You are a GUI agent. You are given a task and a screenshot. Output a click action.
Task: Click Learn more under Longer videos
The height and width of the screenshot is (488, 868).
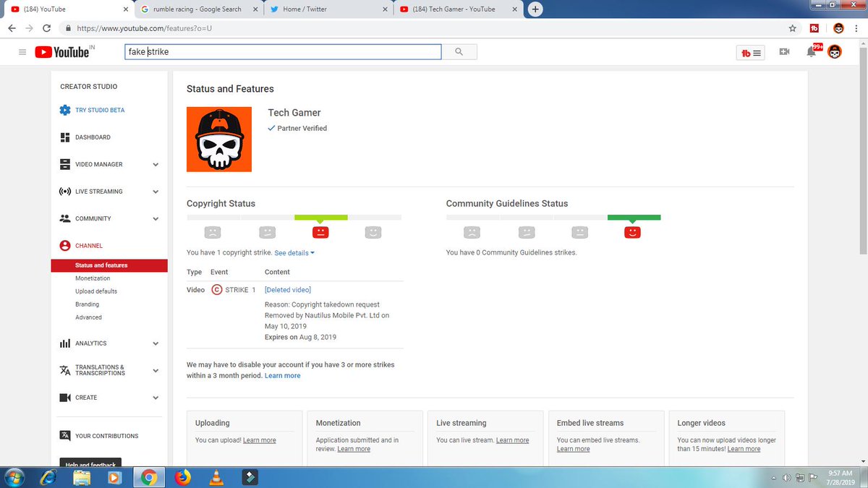pos(744,449)
